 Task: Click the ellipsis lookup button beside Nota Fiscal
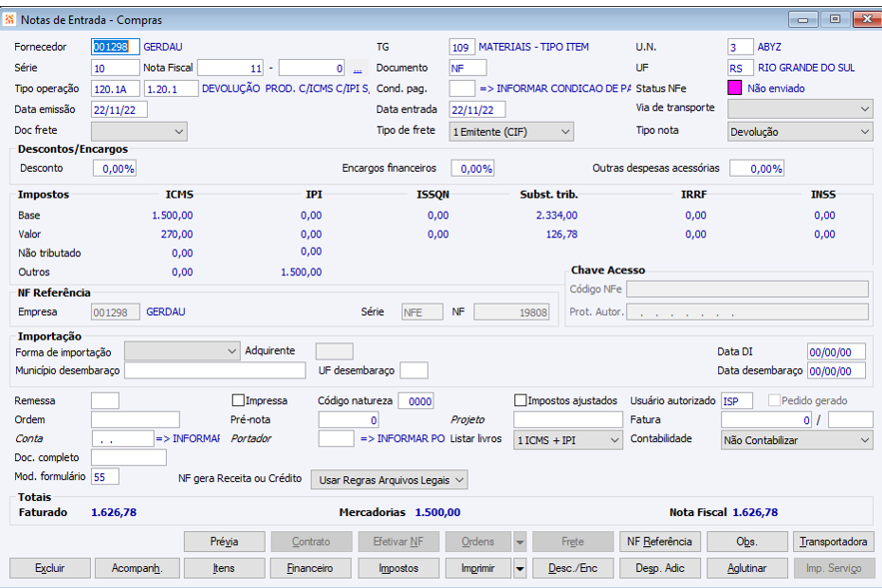[x=358, y=69]
